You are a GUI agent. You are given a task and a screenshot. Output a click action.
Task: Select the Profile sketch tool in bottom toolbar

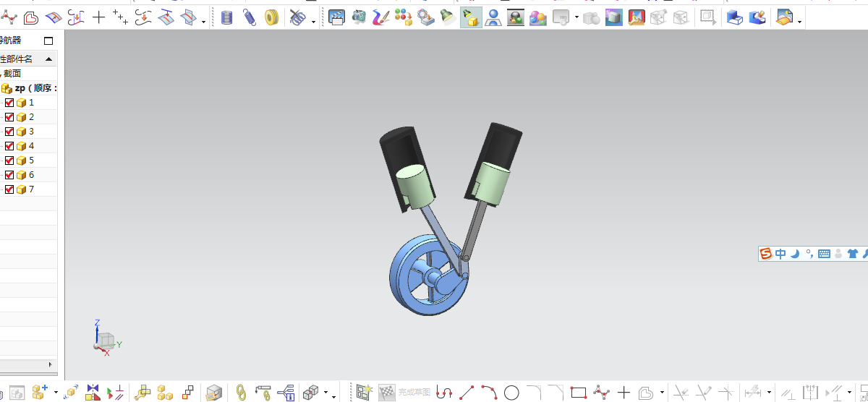click(x=444, y=393)
